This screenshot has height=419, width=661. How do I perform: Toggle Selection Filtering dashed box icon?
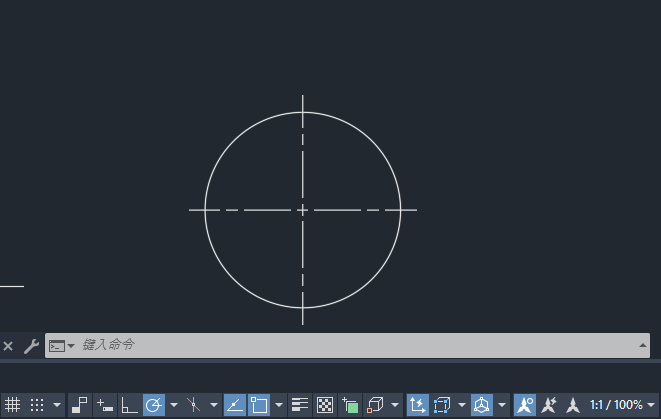(442, 405)
